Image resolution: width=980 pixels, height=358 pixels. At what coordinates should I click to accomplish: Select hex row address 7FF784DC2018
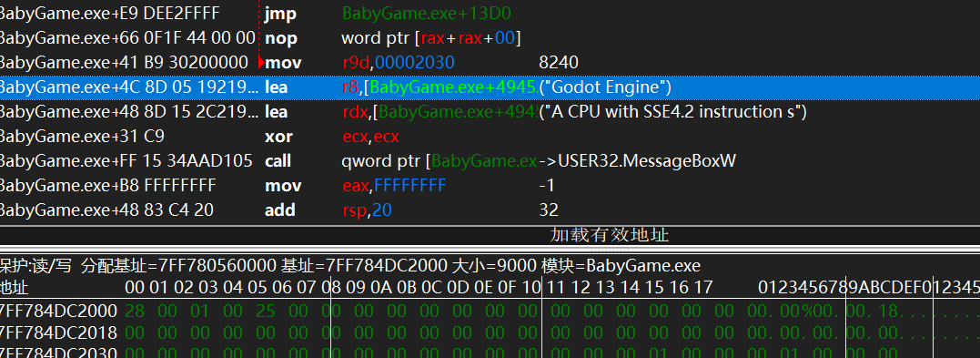pyautogui.click(x=58, y=332)
